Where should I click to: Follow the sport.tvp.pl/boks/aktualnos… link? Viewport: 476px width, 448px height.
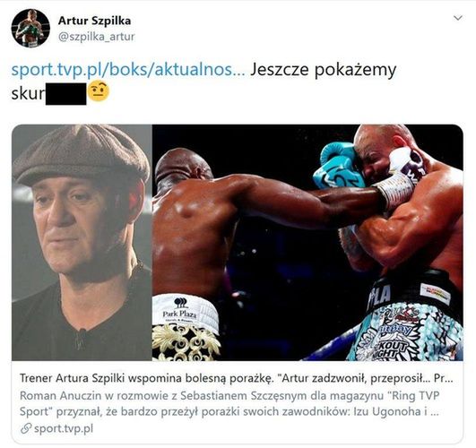point(128,70)
